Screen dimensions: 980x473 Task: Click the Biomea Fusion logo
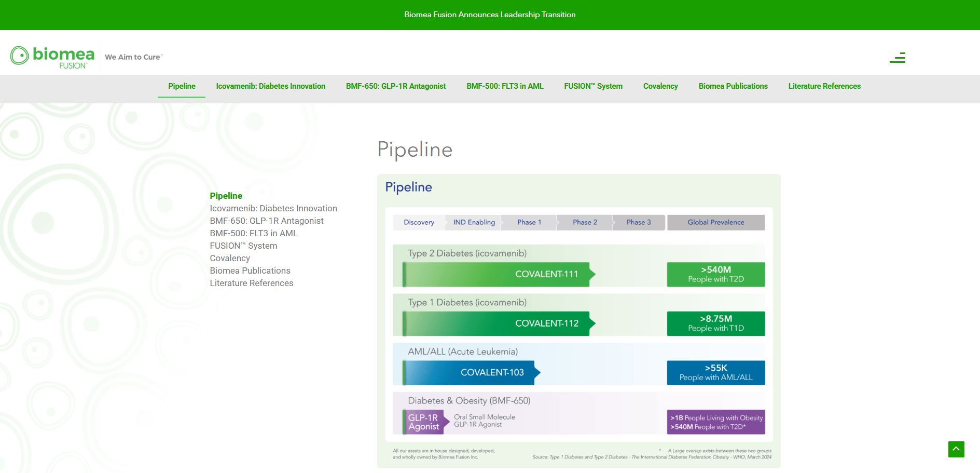pos(52,57)
